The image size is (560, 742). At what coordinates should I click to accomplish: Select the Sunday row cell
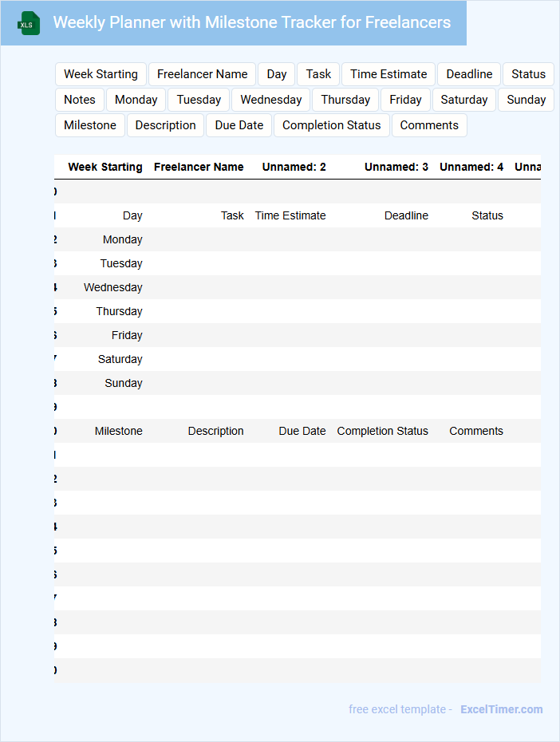[x=124, y=383]
